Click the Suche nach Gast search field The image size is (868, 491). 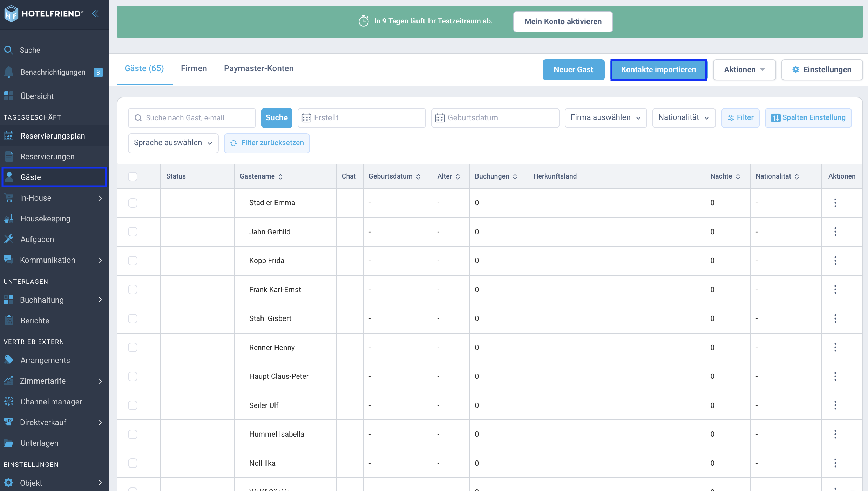[192, 118]
